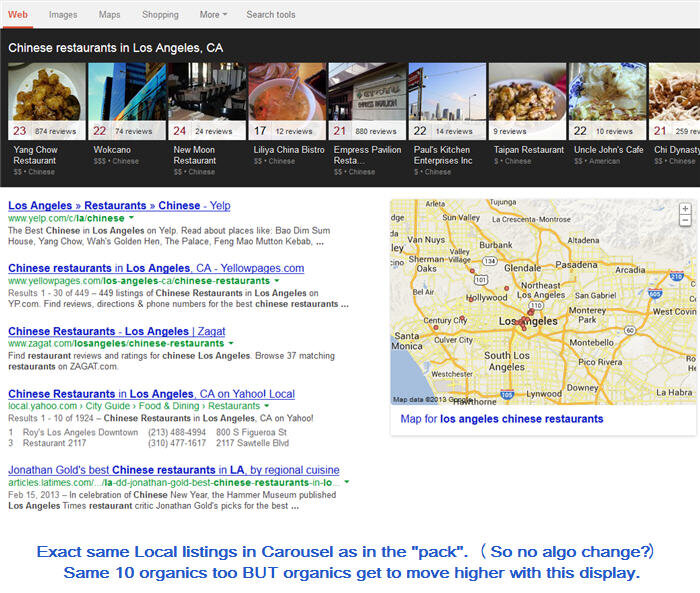700x593 pixels.
Task: Zoom out on the map
Action: tap(685, 220)
